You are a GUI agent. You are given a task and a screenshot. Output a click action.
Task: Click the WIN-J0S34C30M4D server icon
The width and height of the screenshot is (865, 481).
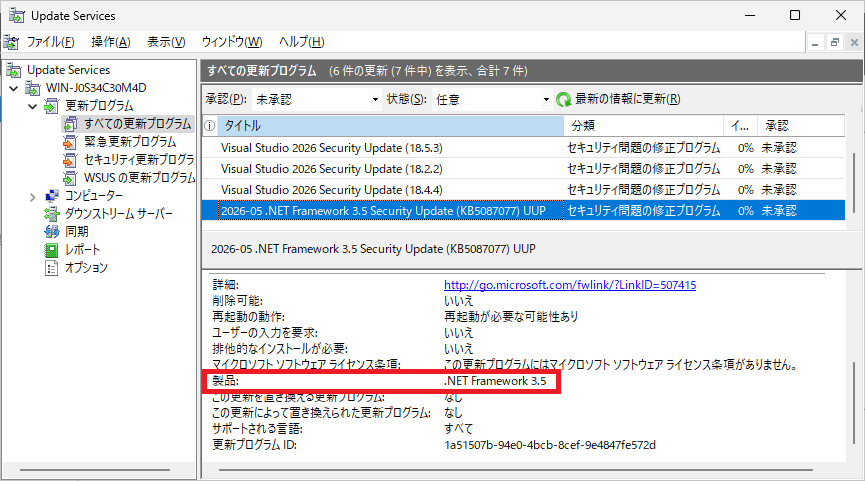coord(33,88)
